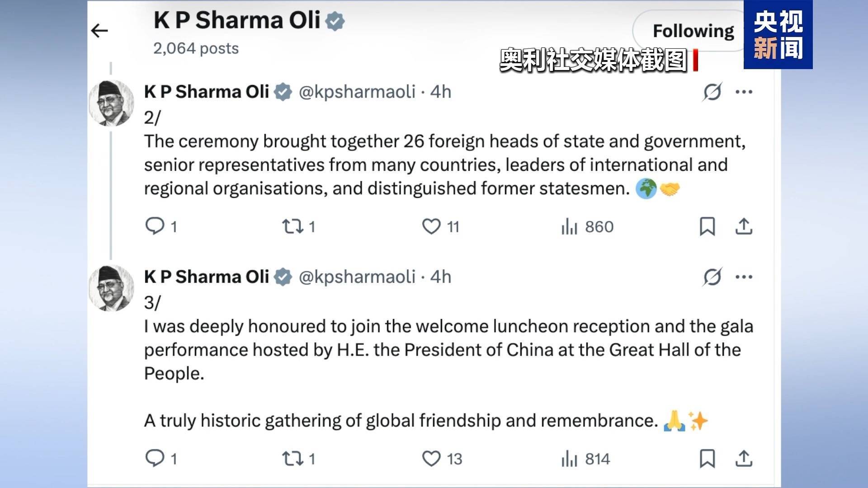The height and width of the screenshot is (488, 868).
Task: Repost the ceremony post numbered 2/
Action: click(292, 226)
